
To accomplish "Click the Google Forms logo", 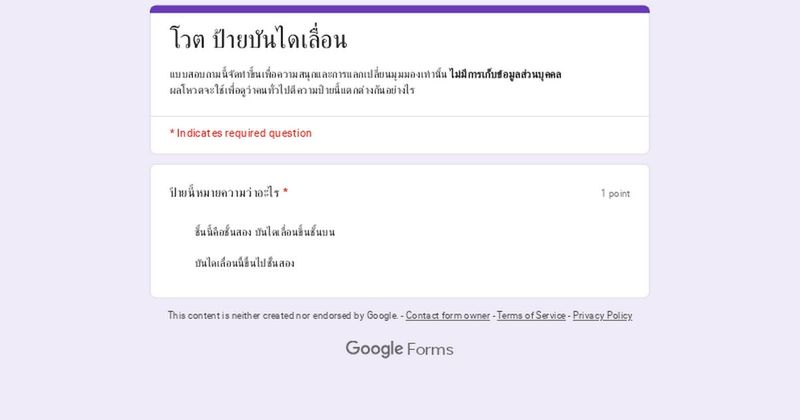I will [x=399, y=349].
